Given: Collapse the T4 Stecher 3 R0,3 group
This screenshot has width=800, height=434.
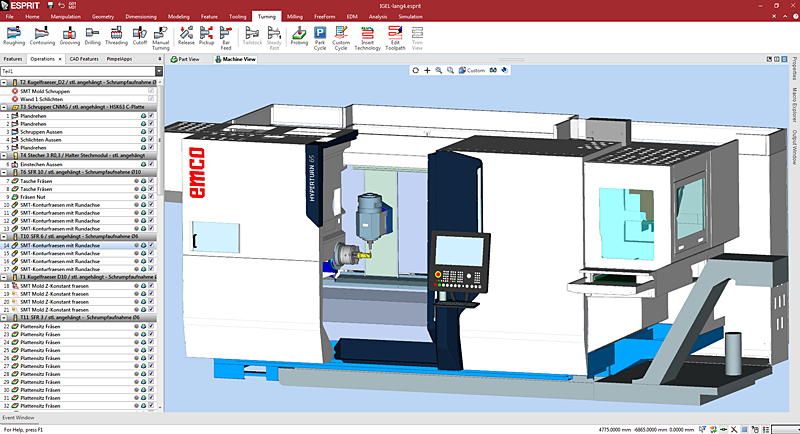Looking at the screenshot, I should click(4, 156).
